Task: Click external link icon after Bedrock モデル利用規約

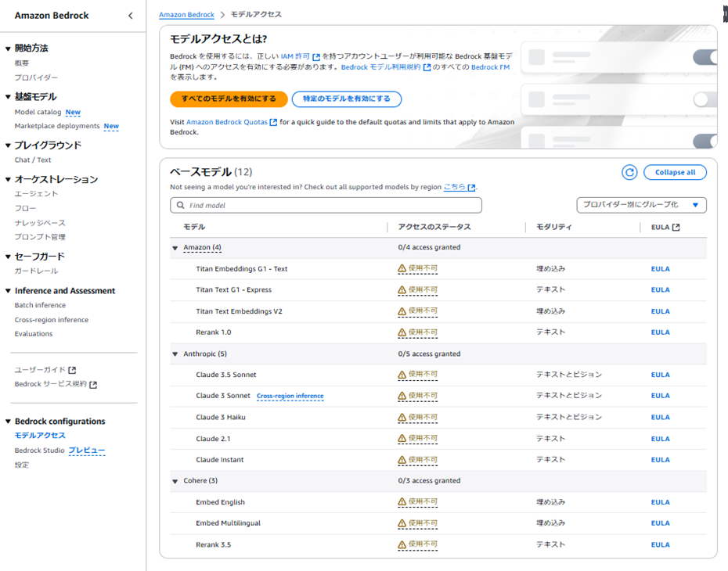Action: (427, 67)
